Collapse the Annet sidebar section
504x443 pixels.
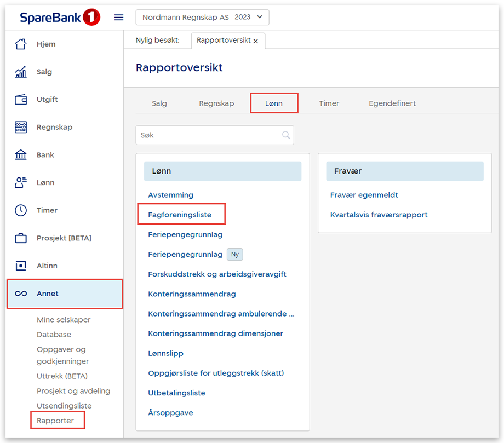(65, 294)
